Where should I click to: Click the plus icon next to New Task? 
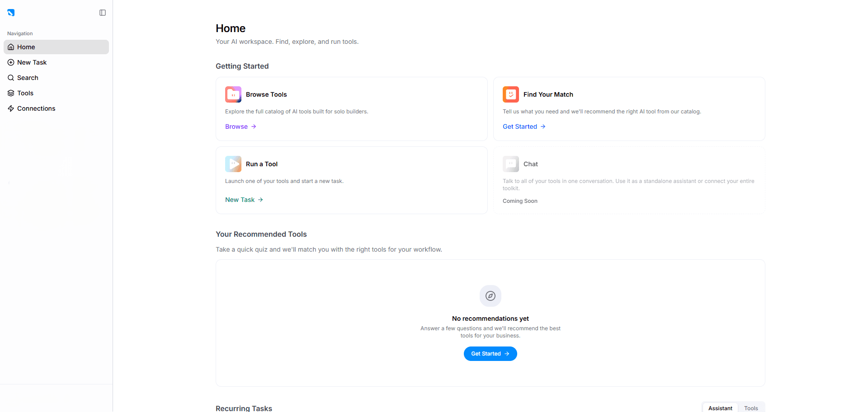(x=10, y=62)
